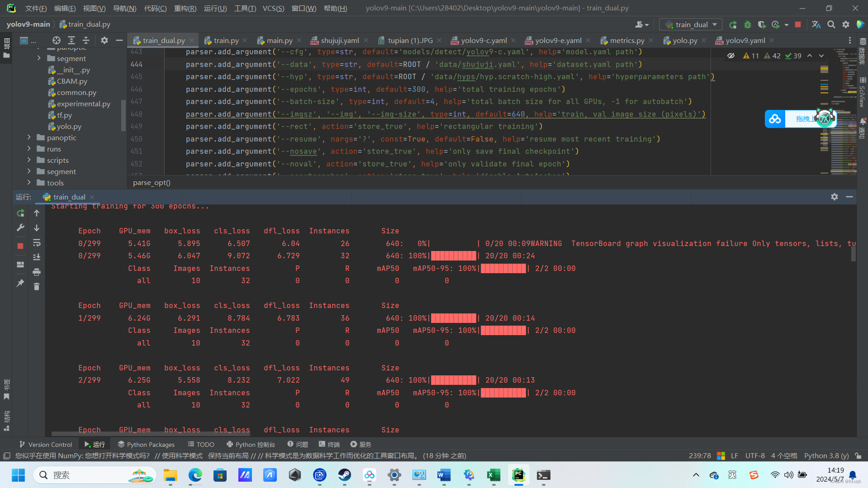Print the console output
This screenshot has height=488, width=868.
37,272
